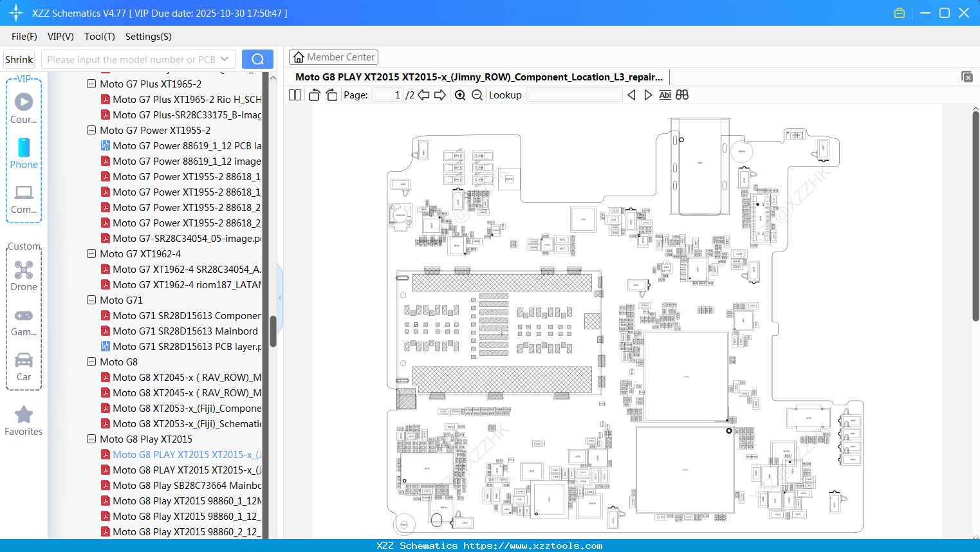
Task: Open Moto G8 Play XT2015 98860_2_12 file
Action: coord(181,532)
